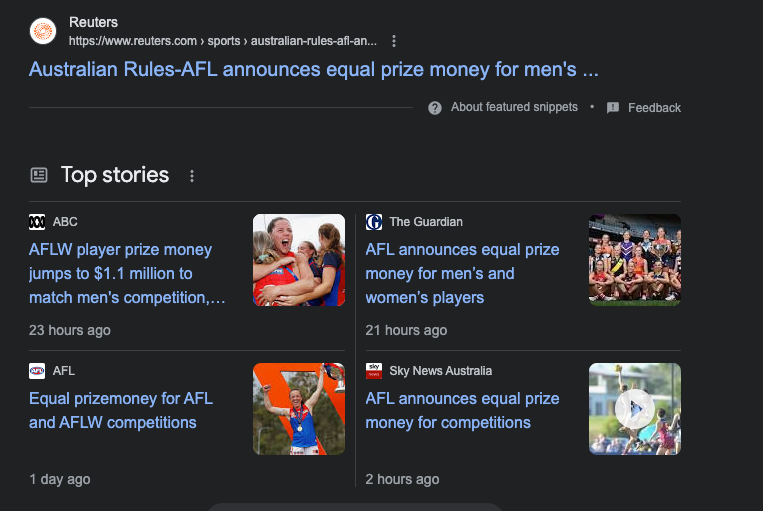This screenshot has width=763, height=511.
Task: Open the AFL story thumbnail with medal
Action: tap(299, 409)
